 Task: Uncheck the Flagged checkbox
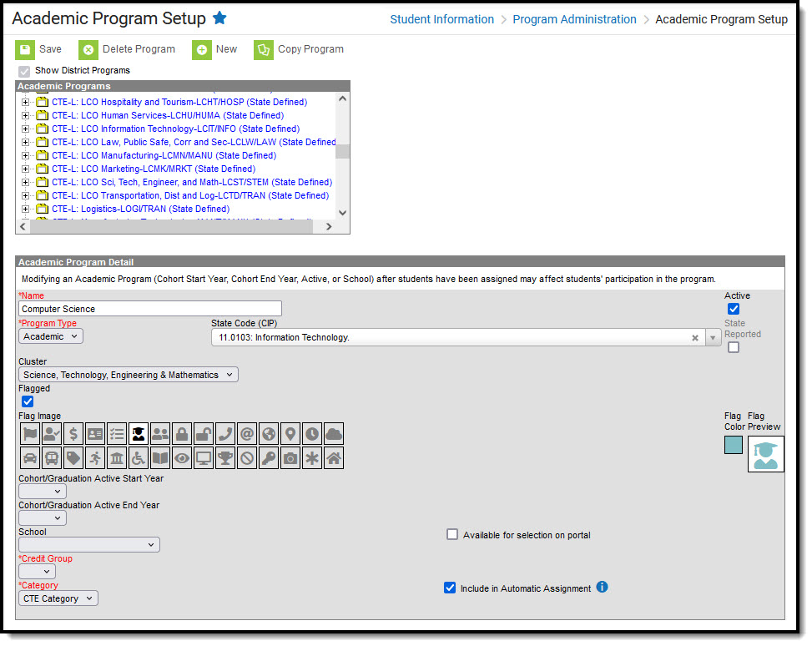pyautogui.click(x=28, y=401)
